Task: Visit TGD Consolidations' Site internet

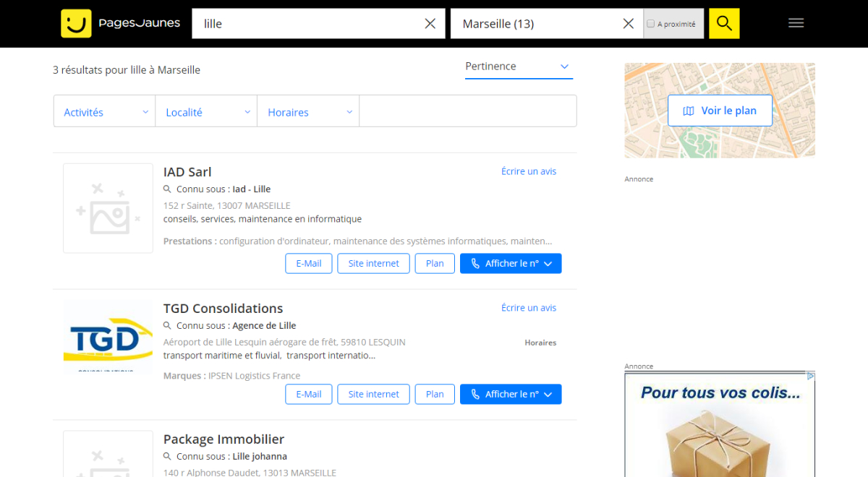Action: 373,394
